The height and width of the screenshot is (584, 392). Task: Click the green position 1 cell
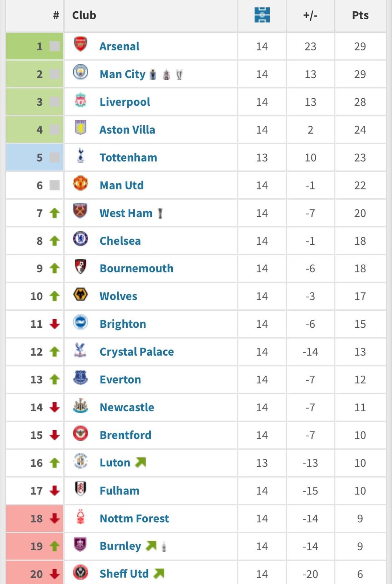click(x=34, y=46)
